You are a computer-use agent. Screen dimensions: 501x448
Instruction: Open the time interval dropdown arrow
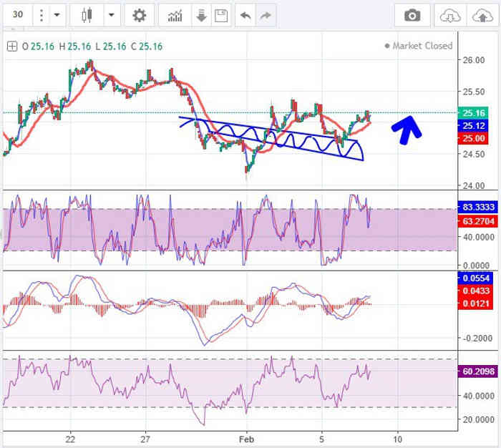tap(56, 15)
